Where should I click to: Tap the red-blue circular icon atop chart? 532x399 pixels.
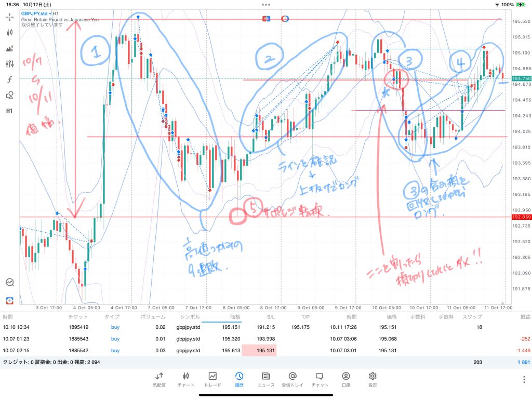(x=285, y=18)
